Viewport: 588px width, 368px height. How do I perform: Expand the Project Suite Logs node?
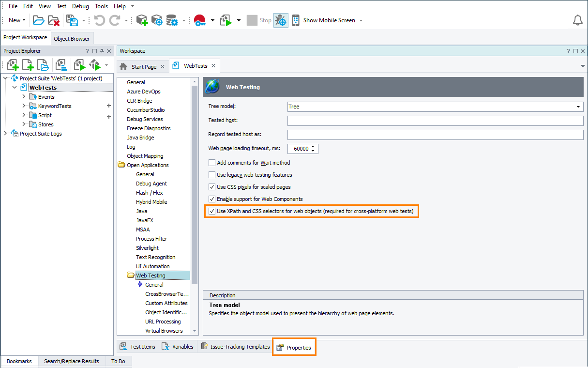coord(5,133)
